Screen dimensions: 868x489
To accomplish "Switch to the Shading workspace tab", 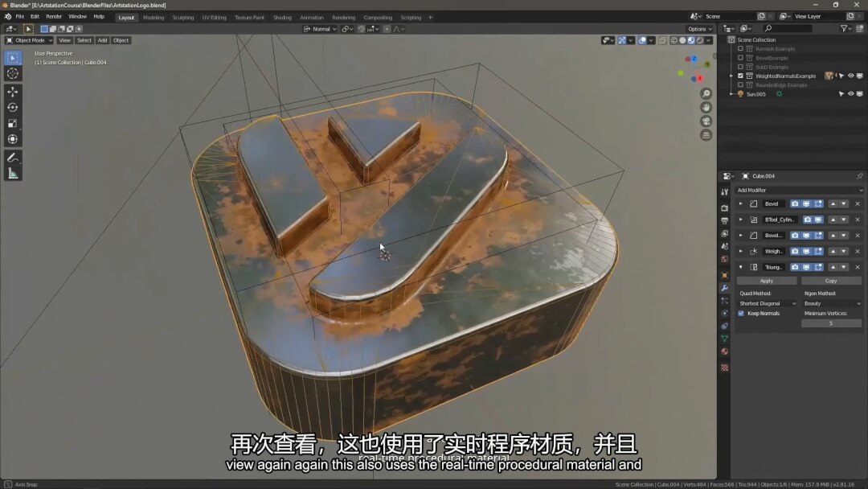I will [282, 18].
